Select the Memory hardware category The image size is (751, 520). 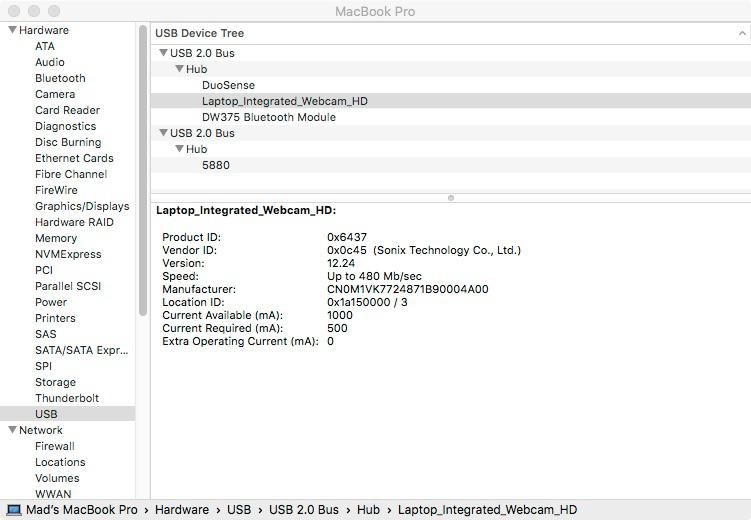tap(56, 238)
